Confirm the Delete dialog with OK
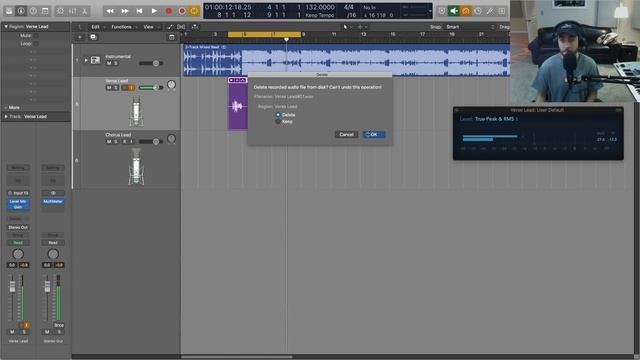 (374, 134)
